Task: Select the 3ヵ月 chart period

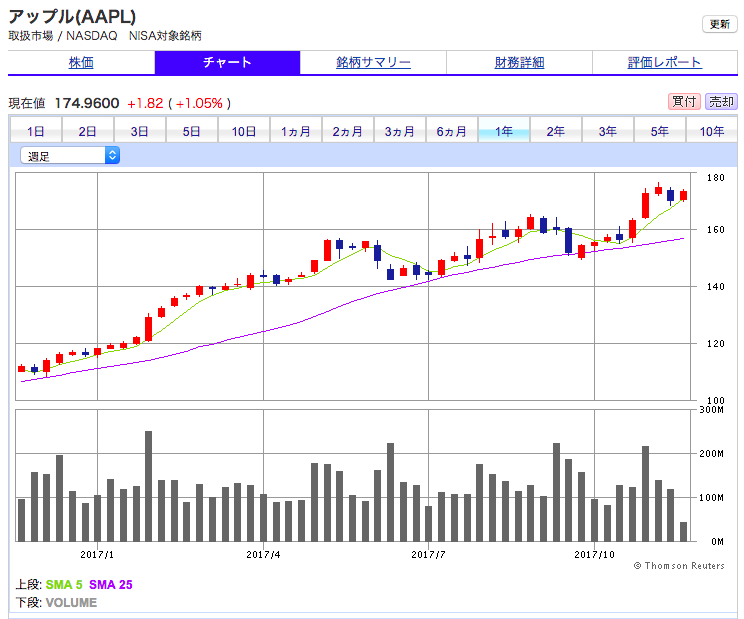Action: click(x=400, y=131)
